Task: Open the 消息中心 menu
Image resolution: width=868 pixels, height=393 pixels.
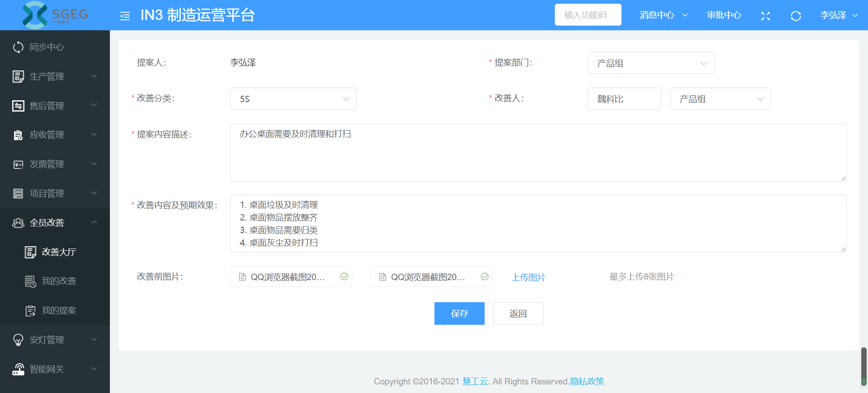Action: click(x=663, y=15)
